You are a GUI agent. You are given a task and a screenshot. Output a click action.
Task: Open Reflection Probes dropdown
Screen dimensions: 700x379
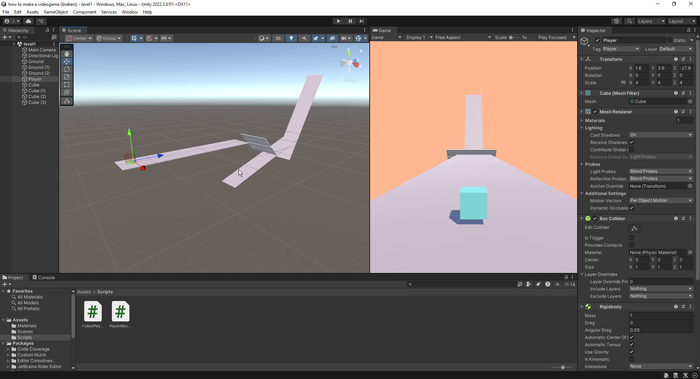click(x=661, y=179)
